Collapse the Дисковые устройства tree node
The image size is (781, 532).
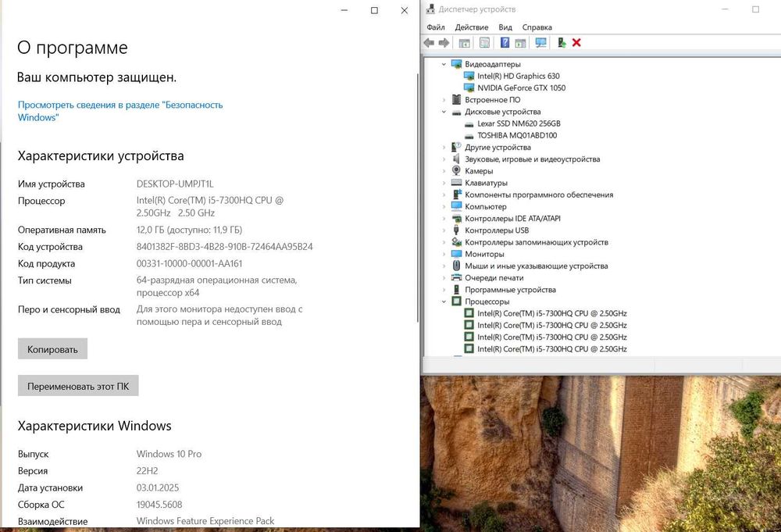444,112
